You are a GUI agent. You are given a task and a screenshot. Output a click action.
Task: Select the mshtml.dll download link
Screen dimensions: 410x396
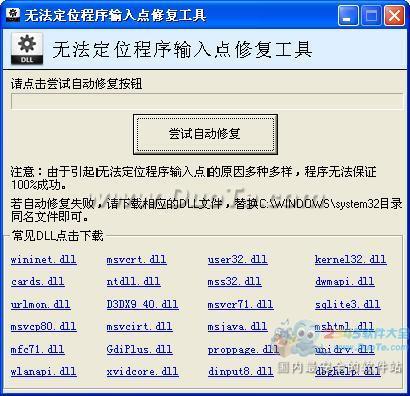click(x=345, y=326)
